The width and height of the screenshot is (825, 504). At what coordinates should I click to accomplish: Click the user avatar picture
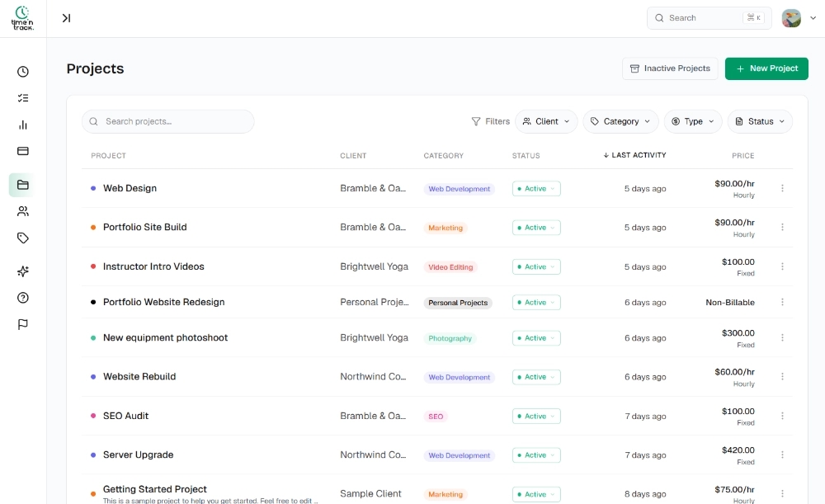tap(791, 18)
